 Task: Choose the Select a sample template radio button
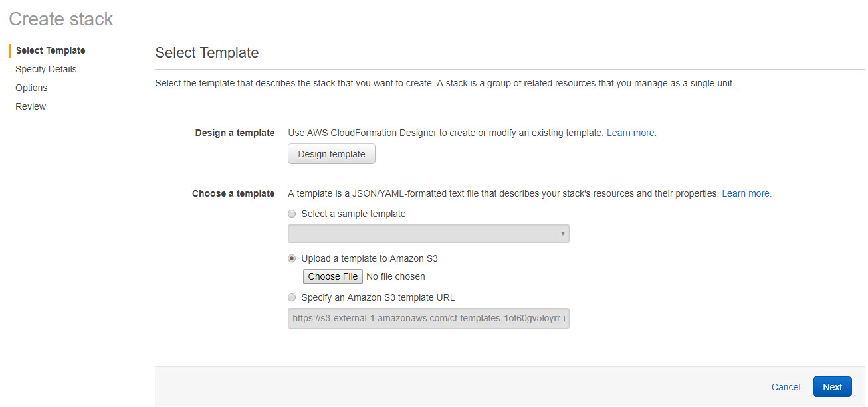click(292, 214)
